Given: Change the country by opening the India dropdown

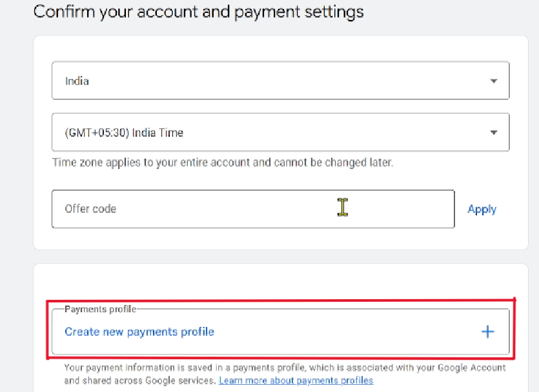Looking at the screenshot, I should [x=494, y=81].
